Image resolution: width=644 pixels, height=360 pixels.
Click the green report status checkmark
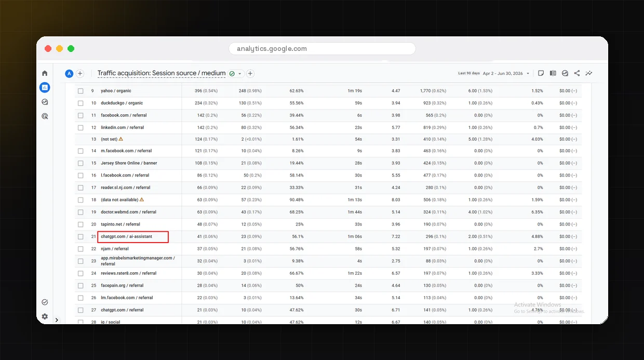(x=232, y=74)
